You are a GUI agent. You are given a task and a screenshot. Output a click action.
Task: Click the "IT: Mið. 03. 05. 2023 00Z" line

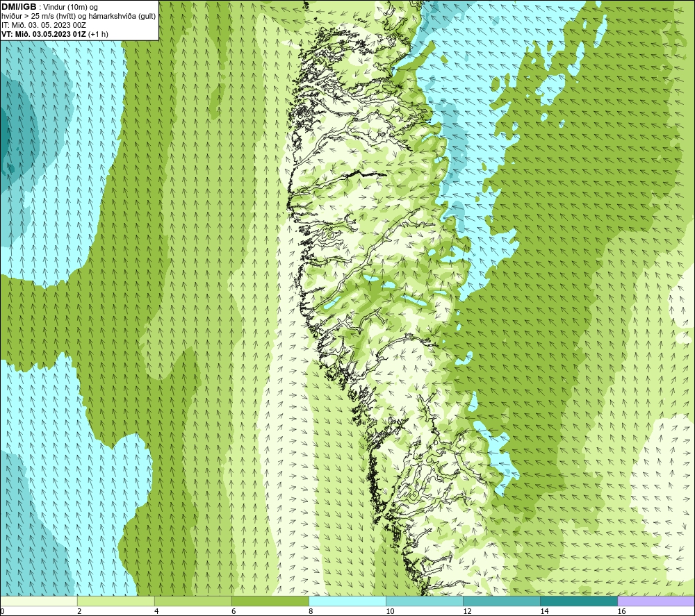pos(43,25)
